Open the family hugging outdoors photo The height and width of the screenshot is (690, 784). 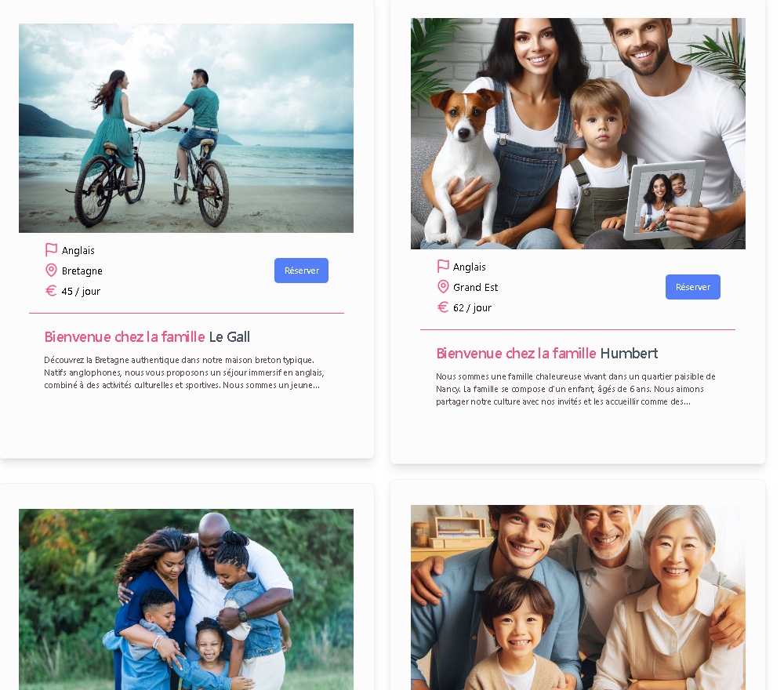coord(186,600)
